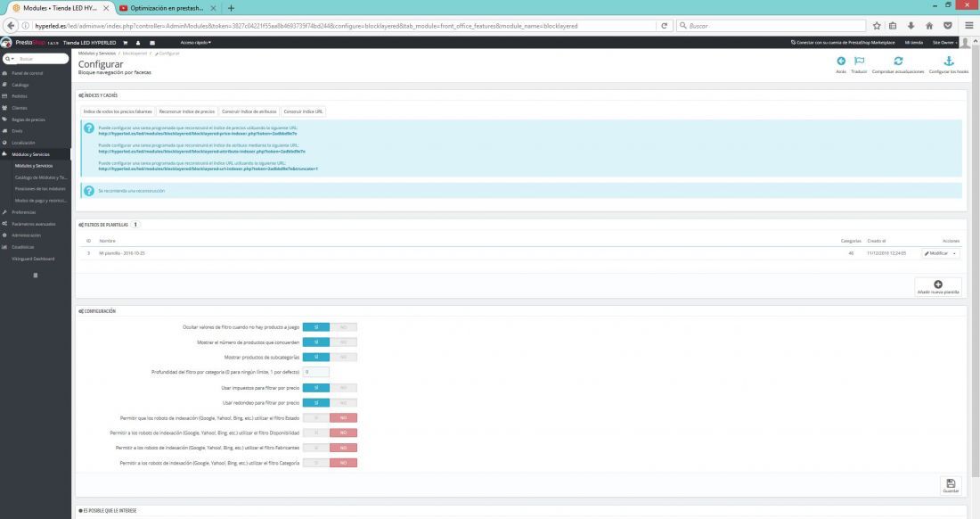Click the browser reload icon
Viewport: 980px width, 519px height.
coord(665,26)
